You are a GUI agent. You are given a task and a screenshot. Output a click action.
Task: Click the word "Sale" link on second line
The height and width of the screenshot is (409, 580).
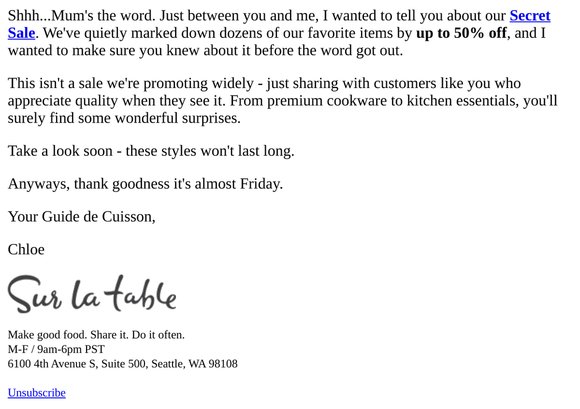21,33
